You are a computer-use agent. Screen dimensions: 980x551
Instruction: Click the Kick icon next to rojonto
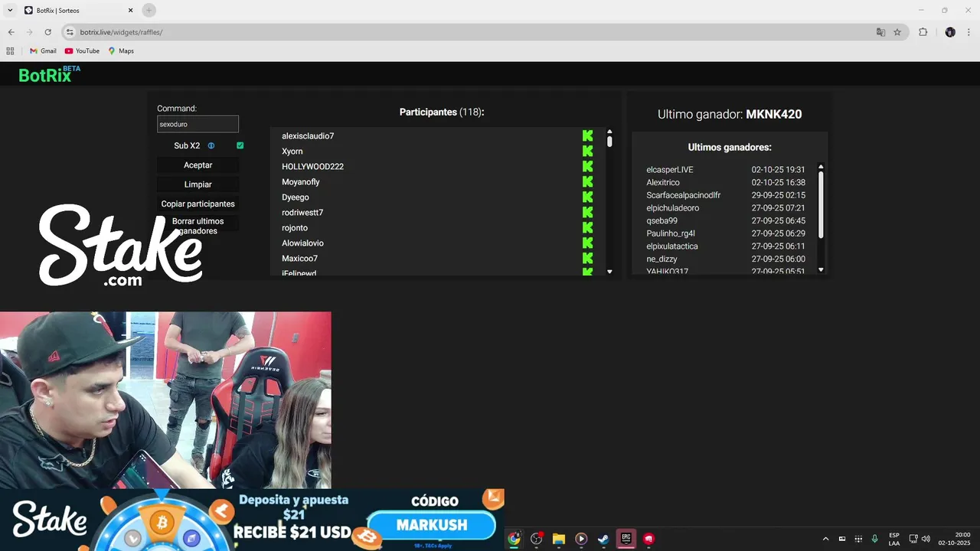(x=587, y=228)
